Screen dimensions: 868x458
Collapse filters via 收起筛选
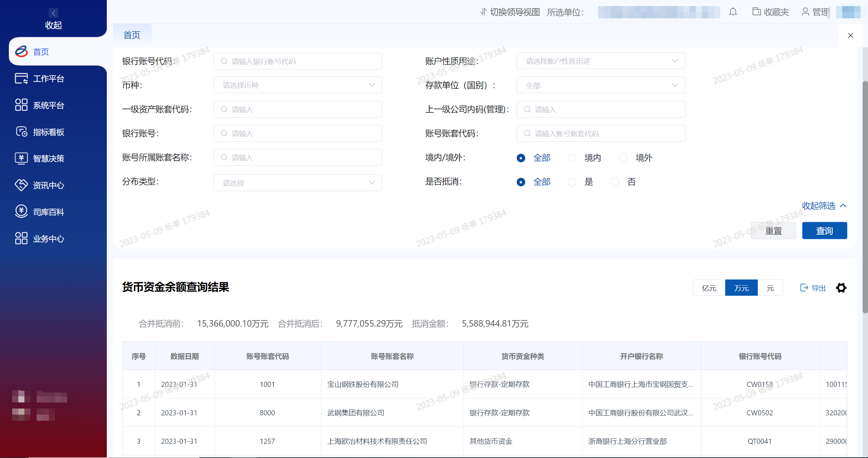pos(824,206)
